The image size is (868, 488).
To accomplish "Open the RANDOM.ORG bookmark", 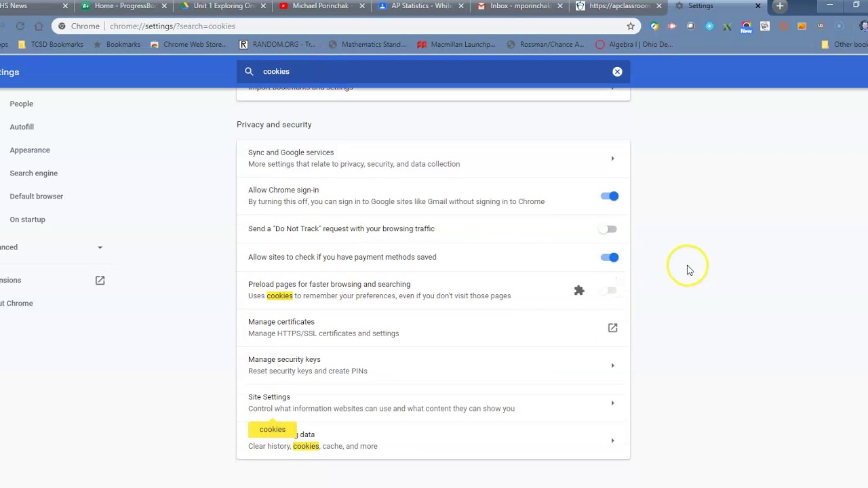I will pyautogui.click(x=277, y=45).
